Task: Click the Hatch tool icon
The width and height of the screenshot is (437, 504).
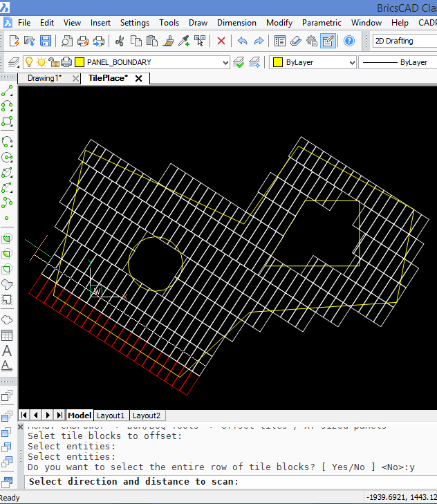Action: pos(8,237)
